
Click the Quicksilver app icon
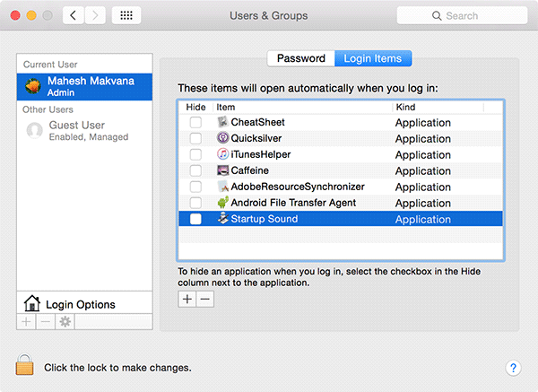tap(222, 139)
